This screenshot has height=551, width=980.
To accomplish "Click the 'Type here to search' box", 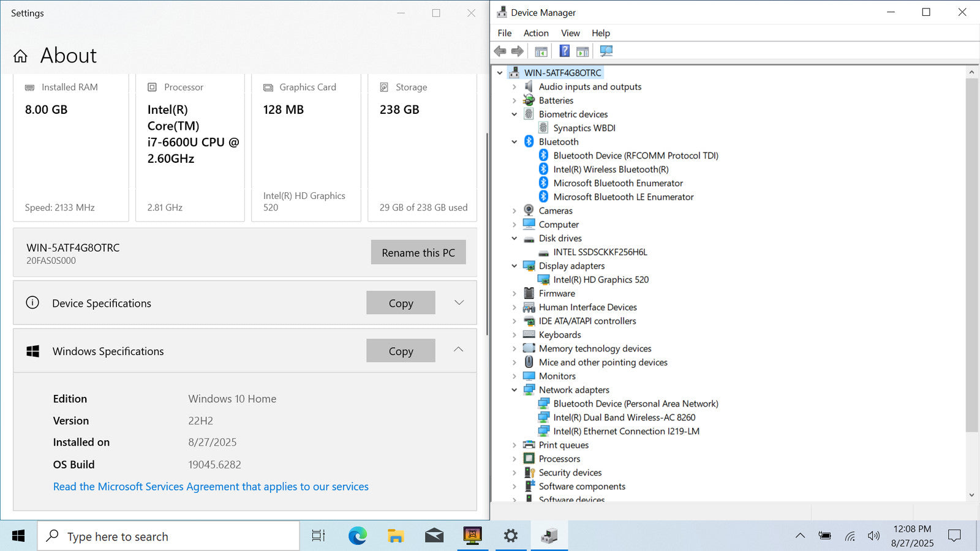I will [168, 536].
